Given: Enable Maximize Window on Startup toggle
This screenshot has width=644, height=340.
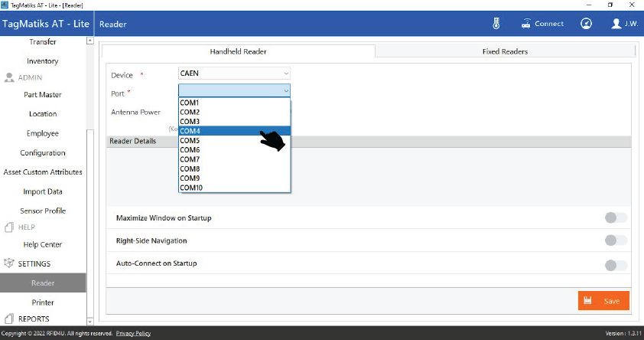Looking at the screenshot, I should tap(615, 218).
